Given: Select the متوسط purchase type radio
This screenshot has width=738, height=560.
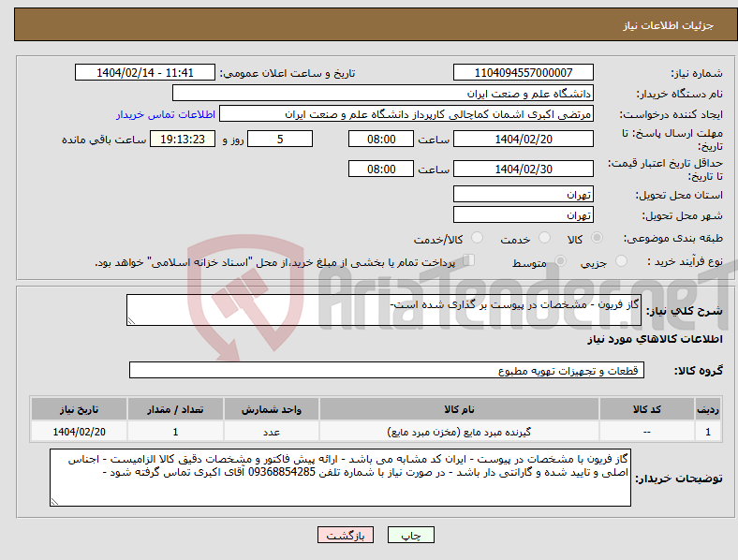Looking at the screenshot, I should [x=560, y=260].
